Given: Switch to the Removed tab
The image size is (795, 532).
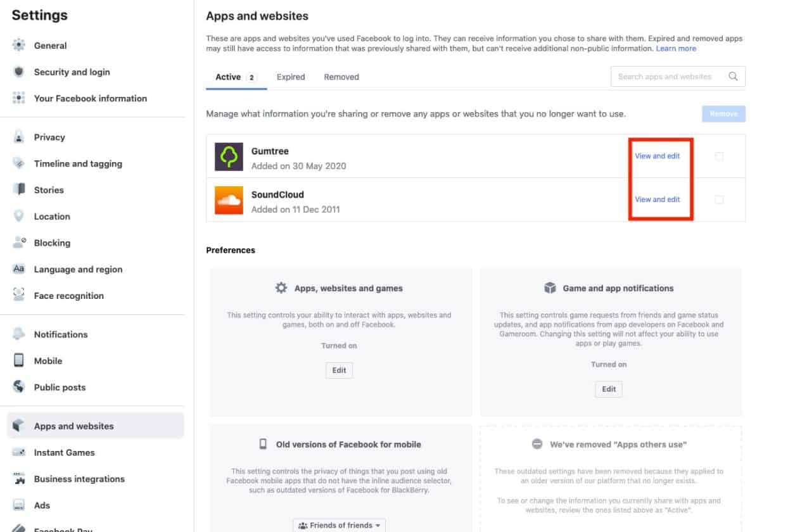Looking at the screenshot, I should point(341,77).
